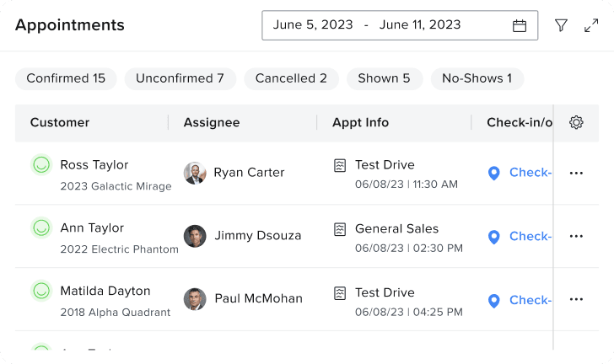This screenshot has height=364, width=614.
Task: Check in Ross Taylor via Check- link
Action: [531, 173]
